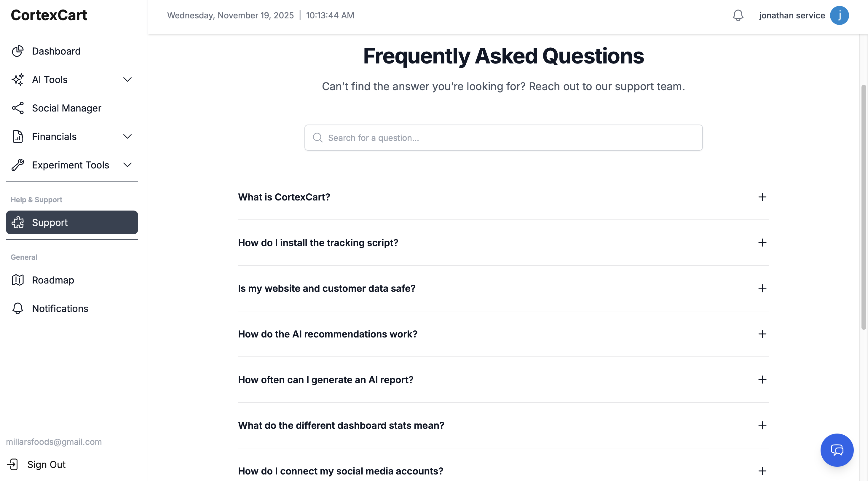Open the Dashboard icon in sidebar
Viewport: 868px width, 481px height.
[18, 51]
